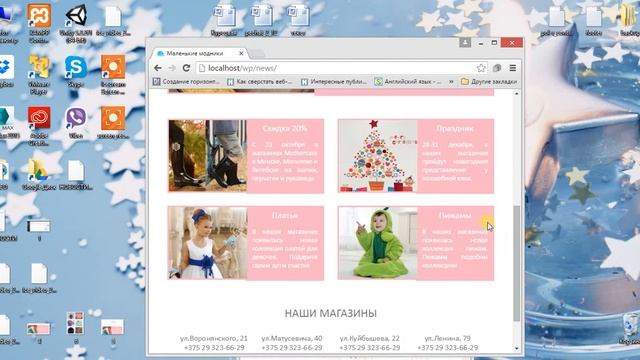Select the Dropbox desktop icon
640x360 pixels.
pos(5,71)
